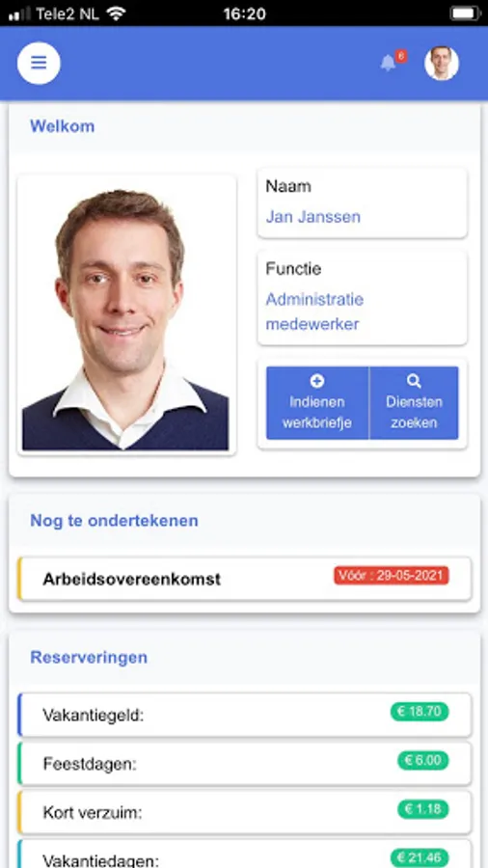Tap the red notification count badge

click(401, 56)
